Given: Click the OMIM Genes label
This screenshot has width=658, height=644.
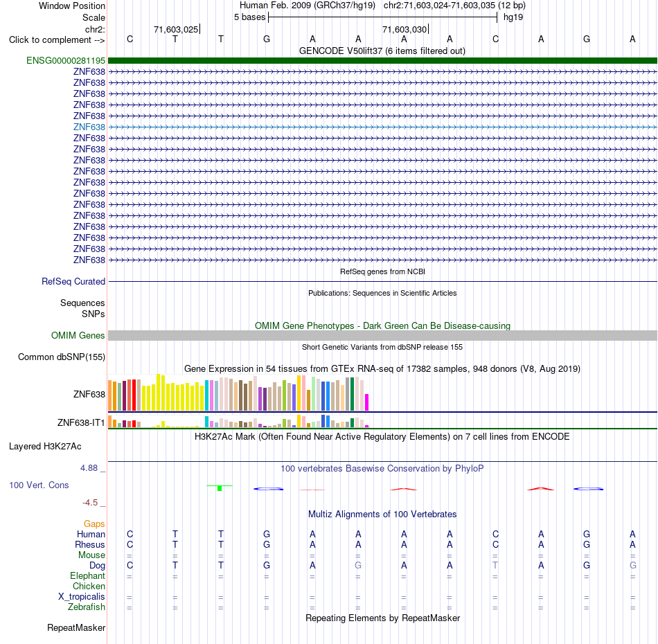Looking at the screenshot, I should (78, 335).
